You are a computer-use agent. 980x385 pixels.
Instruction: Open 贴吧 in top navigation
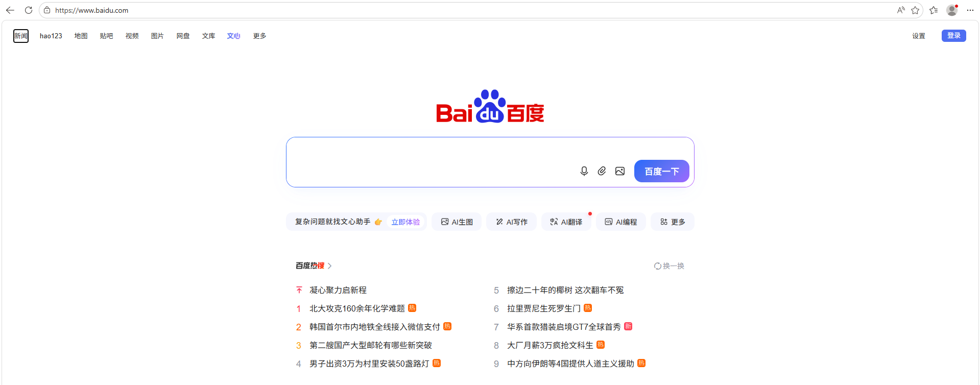pyautogui.click(x=106, y=36)
